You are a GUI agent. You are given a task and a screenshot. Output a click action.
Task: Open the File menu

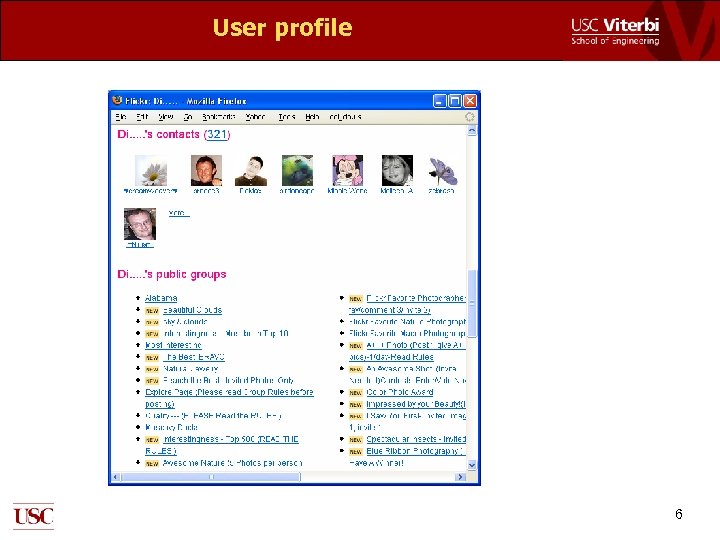point(121,117)
